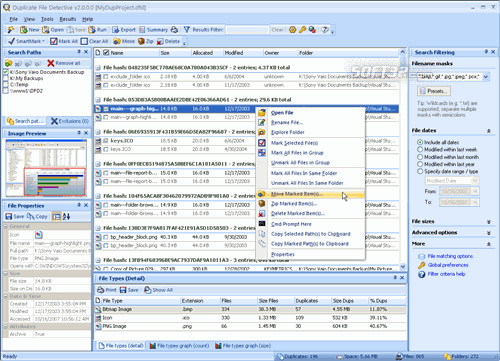
Task: Click the Results Filter text field
Action: pyautogui.click(x=247, y=30)
